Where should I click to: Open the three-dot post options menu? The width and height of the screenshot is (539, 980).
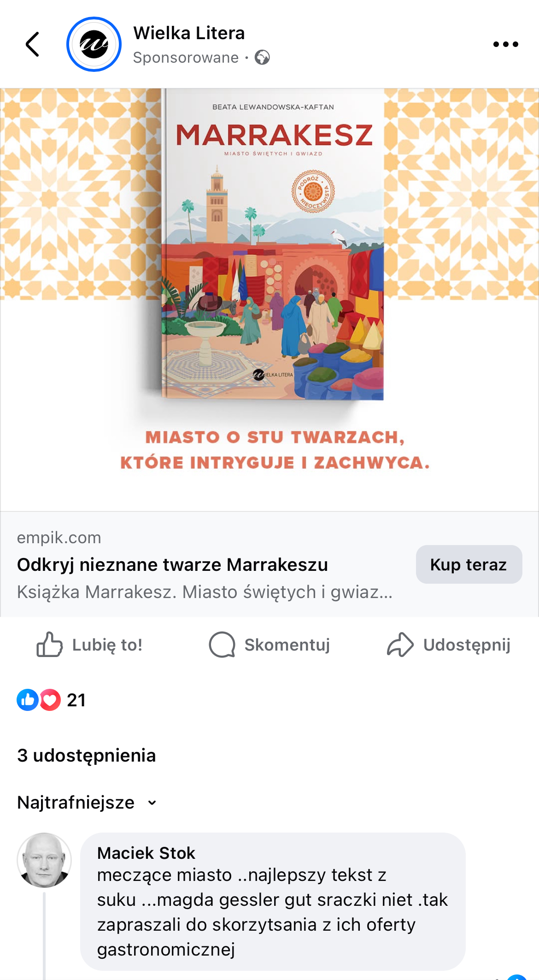point(505,44)
